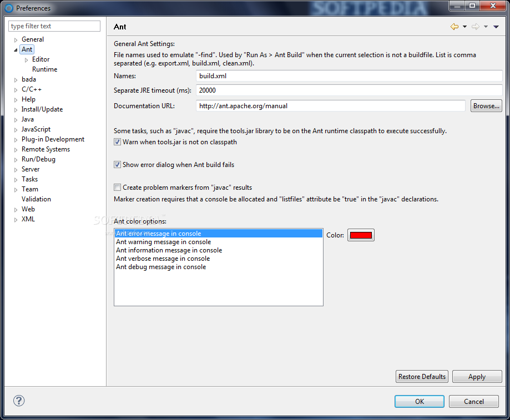
Task: Select Install/Update in the tree
Action: (42, 109)
